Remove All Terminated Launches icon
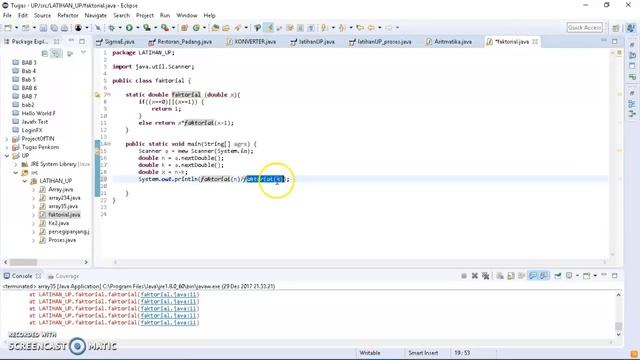 (486, 276)
